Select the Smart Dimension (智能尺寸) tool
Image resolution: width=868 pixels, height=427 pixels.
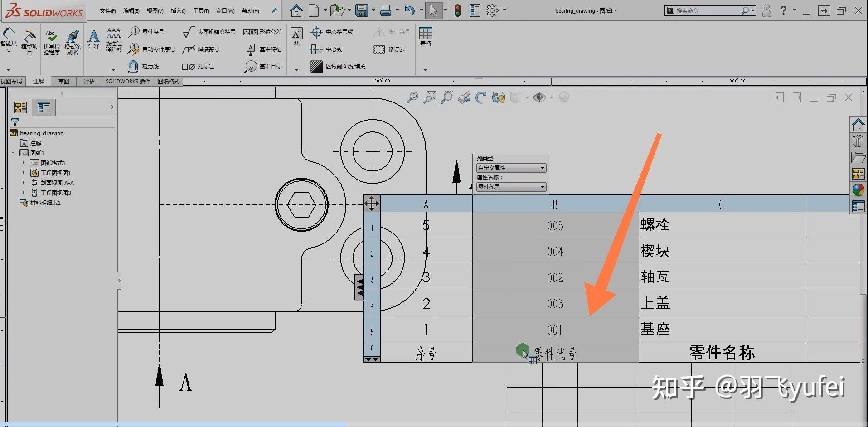pos(8,40)
